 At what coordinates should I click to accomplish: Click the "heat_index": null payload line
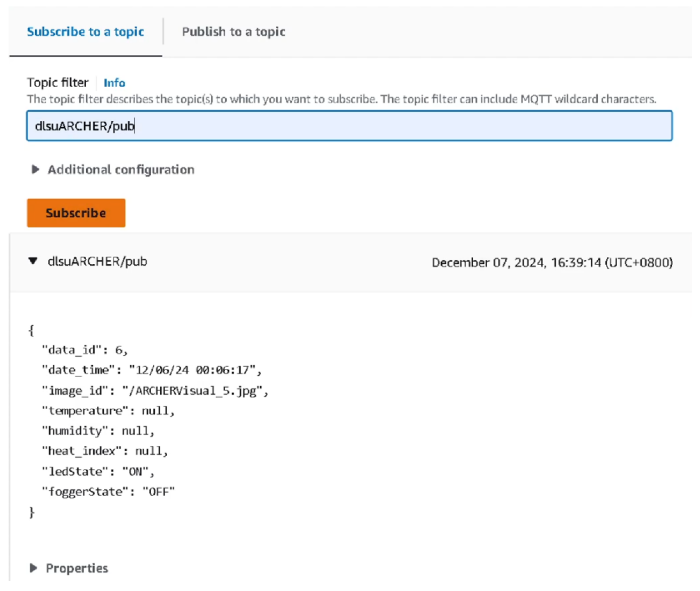[104, 451]
